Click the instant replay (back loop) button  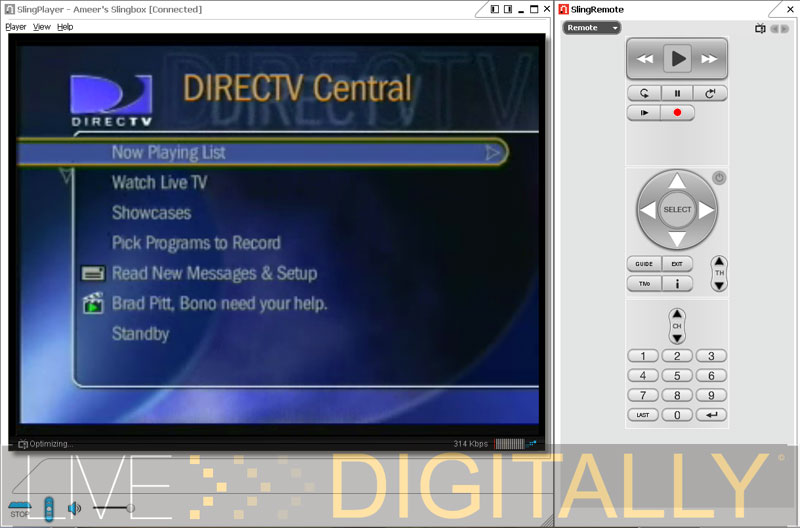pyautogui.click(x=644, y=93)
